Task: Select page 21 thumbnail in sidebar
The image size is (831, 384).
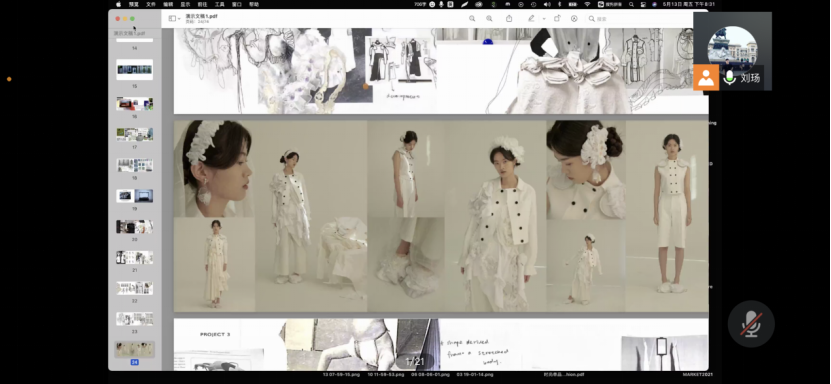Action: click(x=135, y=257)
